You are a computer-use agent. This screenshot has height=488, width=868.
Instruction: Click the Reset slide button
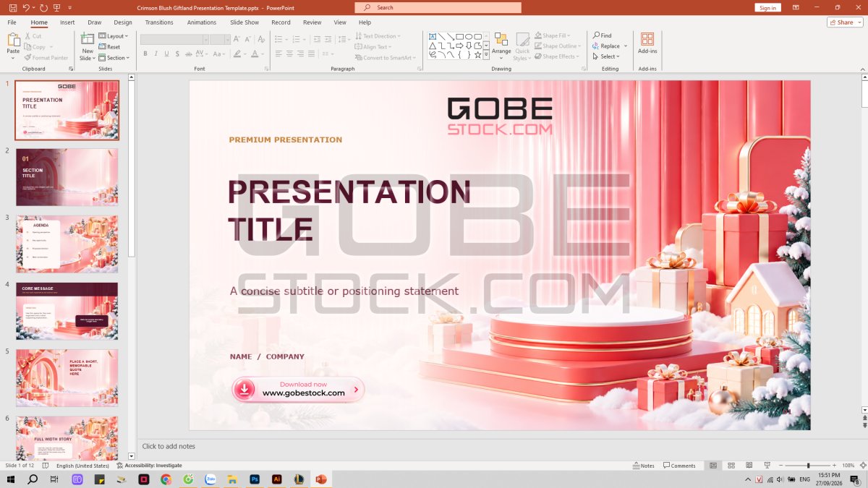pos(110,47)
